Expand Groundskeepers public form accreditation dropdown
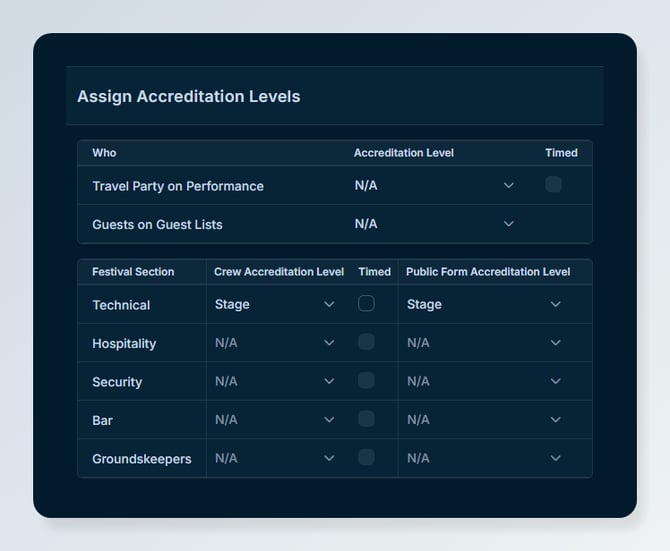 484,458
